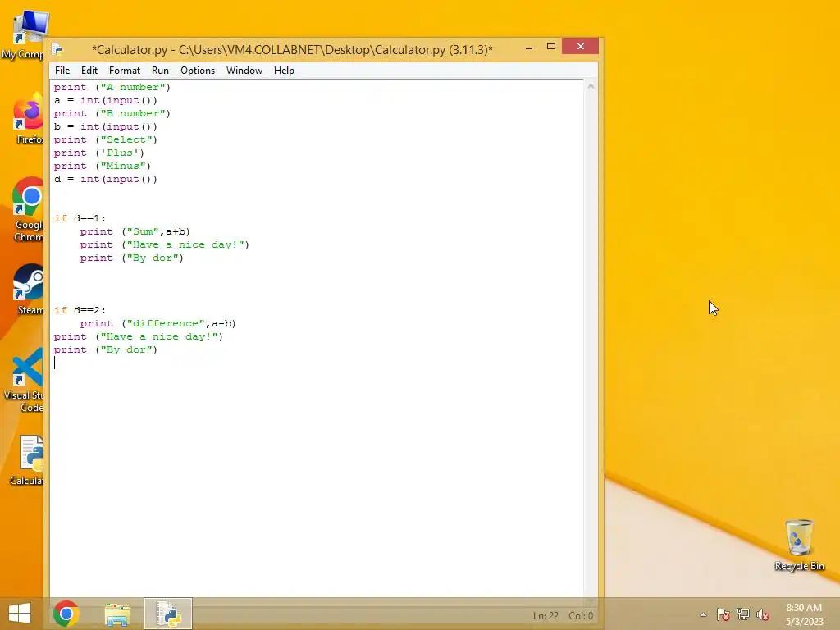Show hidden tray icons arrow
840x630 pixels.
click(703, 615)
